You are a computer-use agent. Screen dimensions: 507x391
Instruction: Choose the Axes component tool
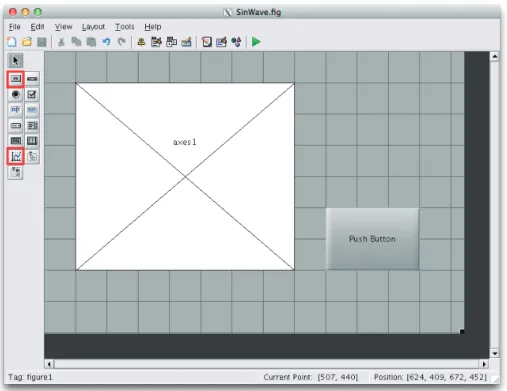[15, 156]
